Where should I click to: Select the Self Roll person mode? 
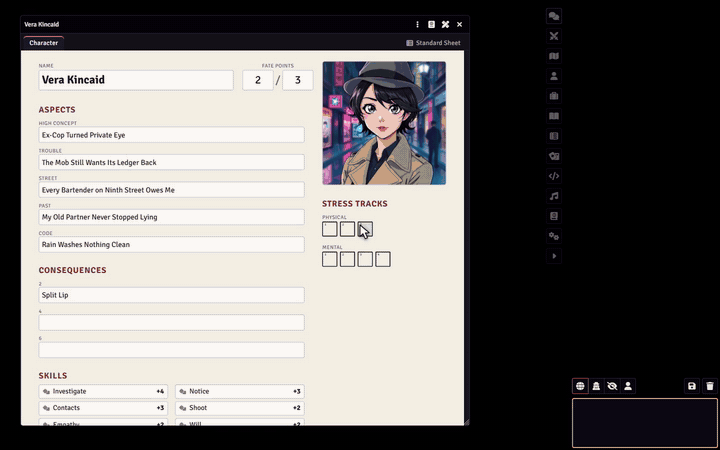(x=628, y=386)
